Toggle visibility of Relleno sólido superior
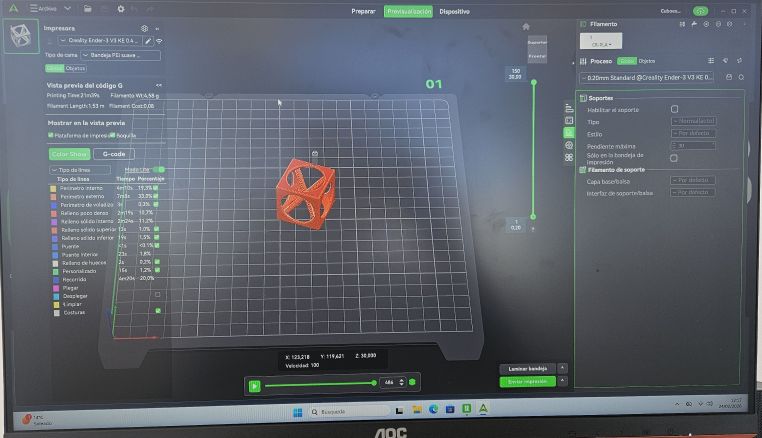 click(157, 228)
